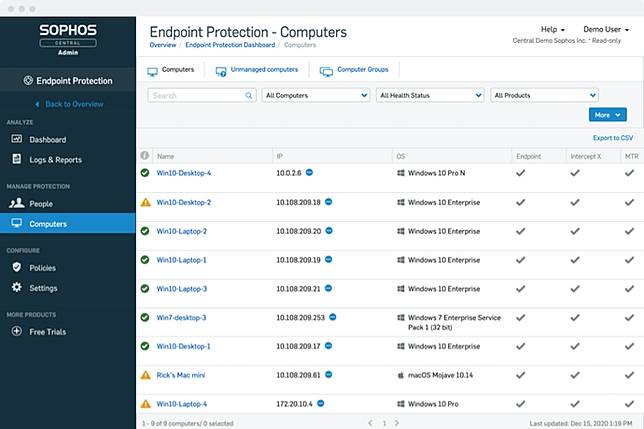Click the Free Trials plus icon
Viewport: 644px width, 429px height.
(16, 332)
